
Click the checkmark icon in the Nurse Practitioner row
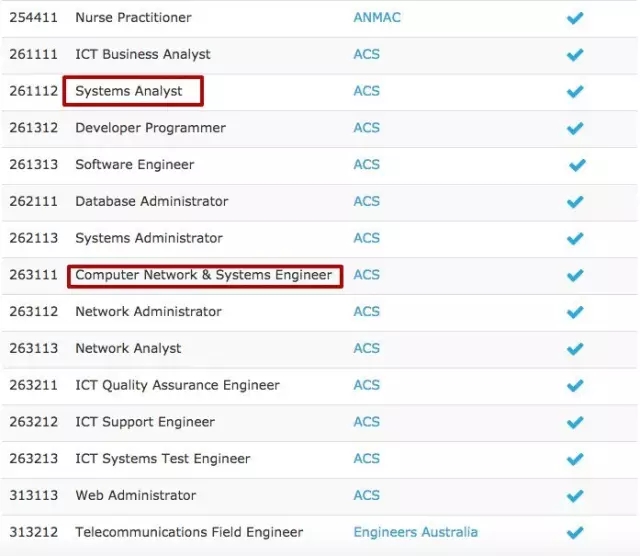coord(575,18)
